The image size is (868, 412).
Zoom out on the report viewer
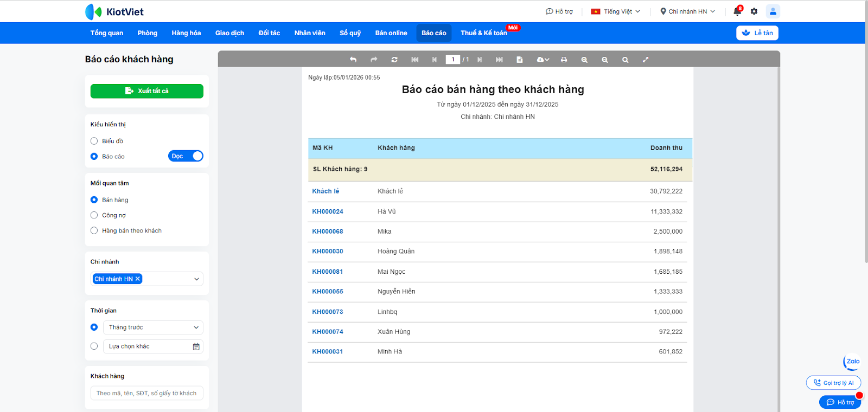[605, 60]
